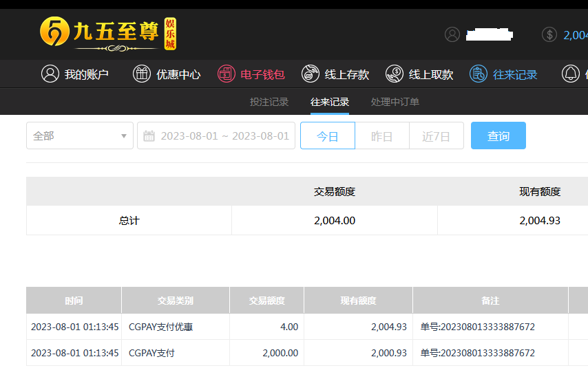Image resolution: width=588 pixels, height=368 pixels.
Task: Click the blue 查询 search button
Action: (x=498, y=136)
